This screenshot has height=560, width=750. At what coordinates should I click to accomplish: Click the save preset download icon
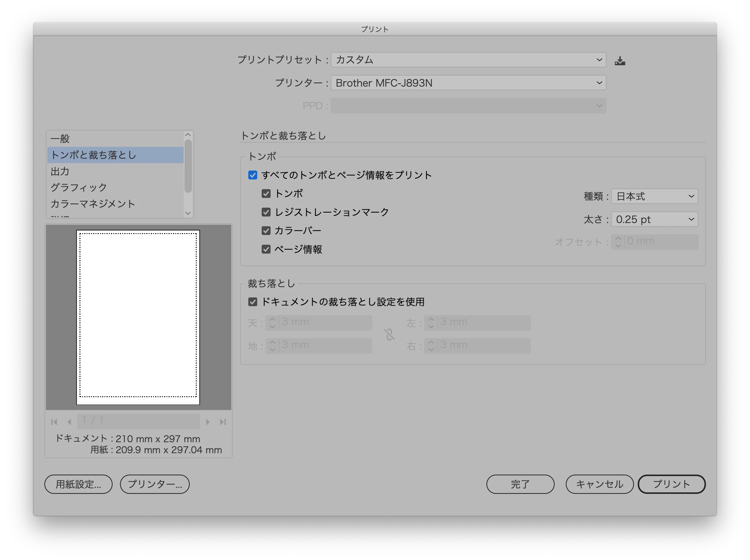620,61
